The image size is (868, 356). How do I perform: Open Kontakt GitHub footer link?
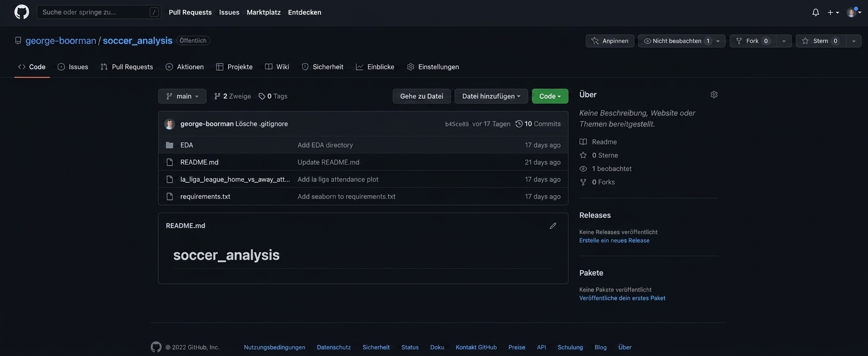476,347
